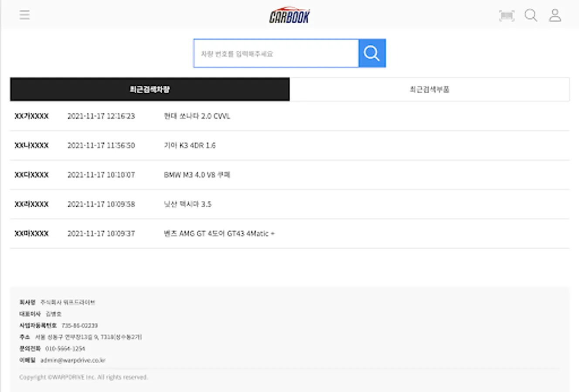579x392 pixels.
Task: Click timestamp 2021-11-17 10:10:07
Action: coord(101,175)
